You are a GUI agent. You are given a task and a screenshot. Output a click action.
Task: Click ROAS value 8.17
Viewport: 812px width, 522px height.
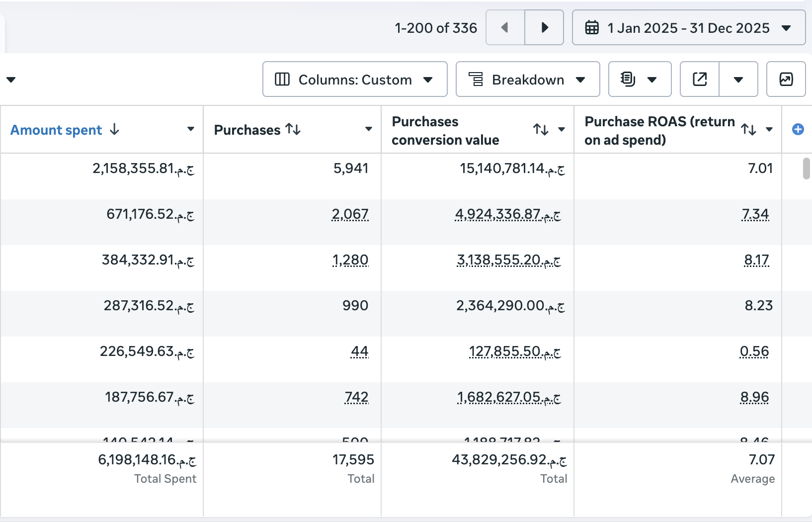click(x=756, y=260)
